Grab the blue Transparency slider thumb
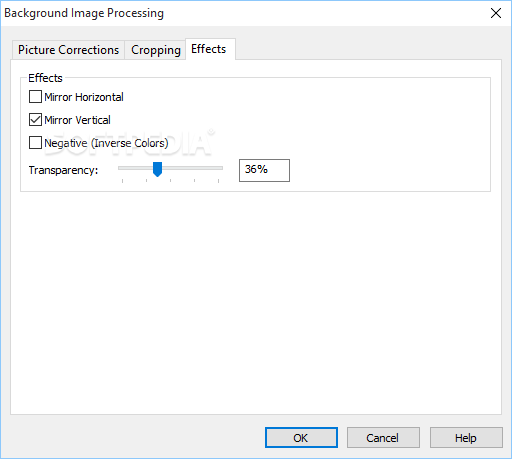This screenshot has width=512, height=459. point(157,169)
